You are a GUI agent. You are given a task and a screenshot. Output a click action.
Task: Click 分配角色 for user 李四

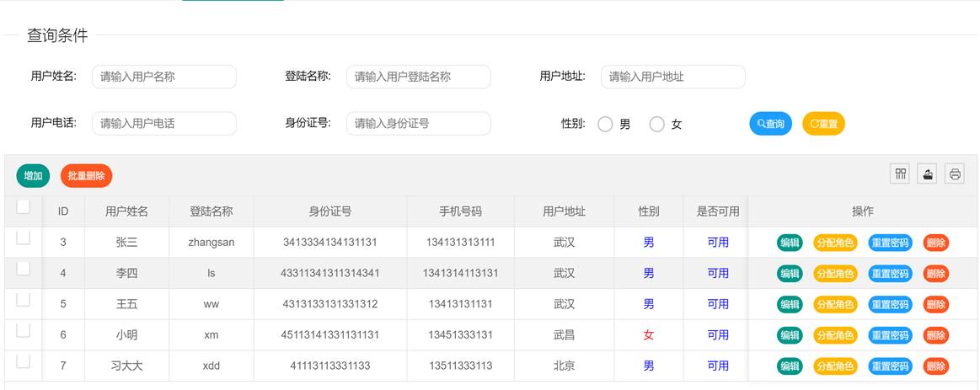click(836, 273)
